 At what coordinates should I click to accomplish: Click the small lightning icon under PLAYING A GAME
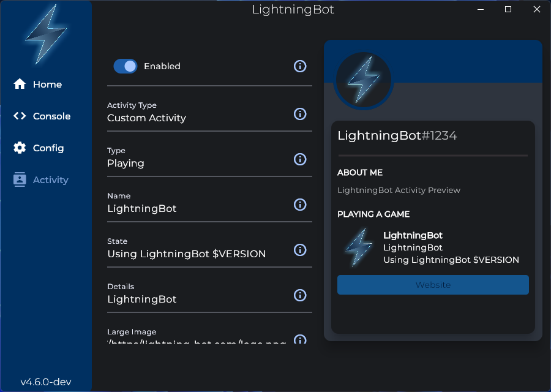[359, 247]
